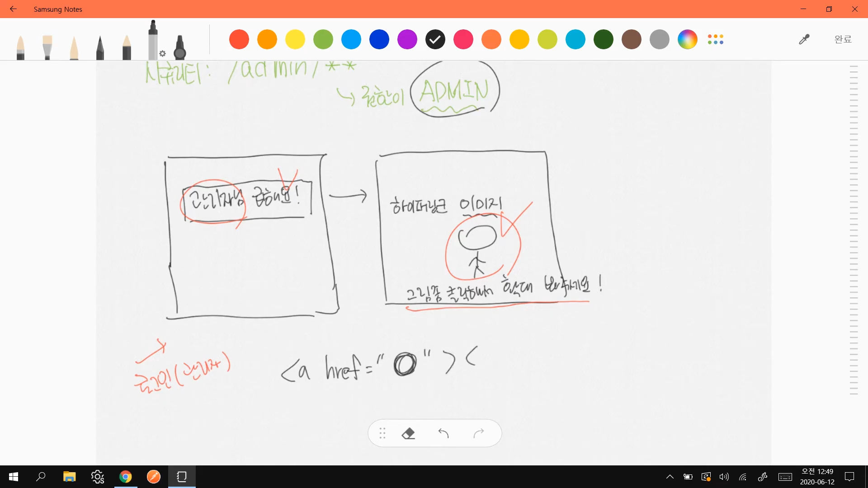
Task: Go back with the arrow button
Action: [13, 9]
